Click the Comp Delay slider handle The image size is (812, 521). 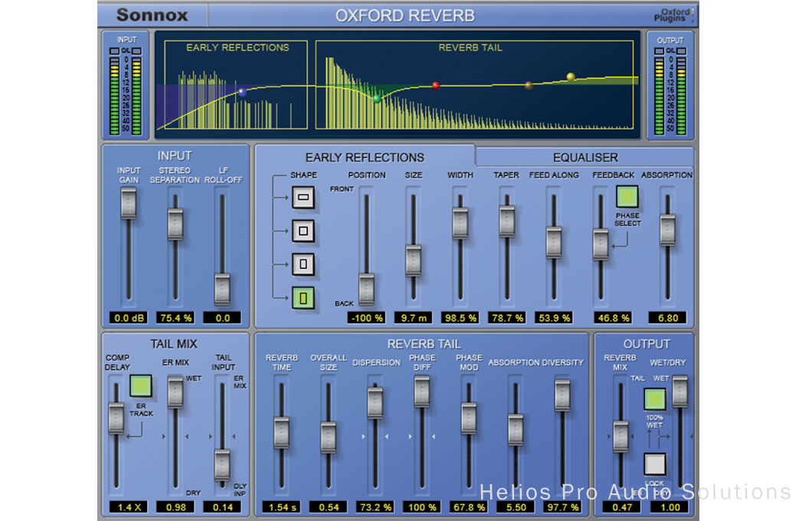pyautogui.click(x=116, y=418)
